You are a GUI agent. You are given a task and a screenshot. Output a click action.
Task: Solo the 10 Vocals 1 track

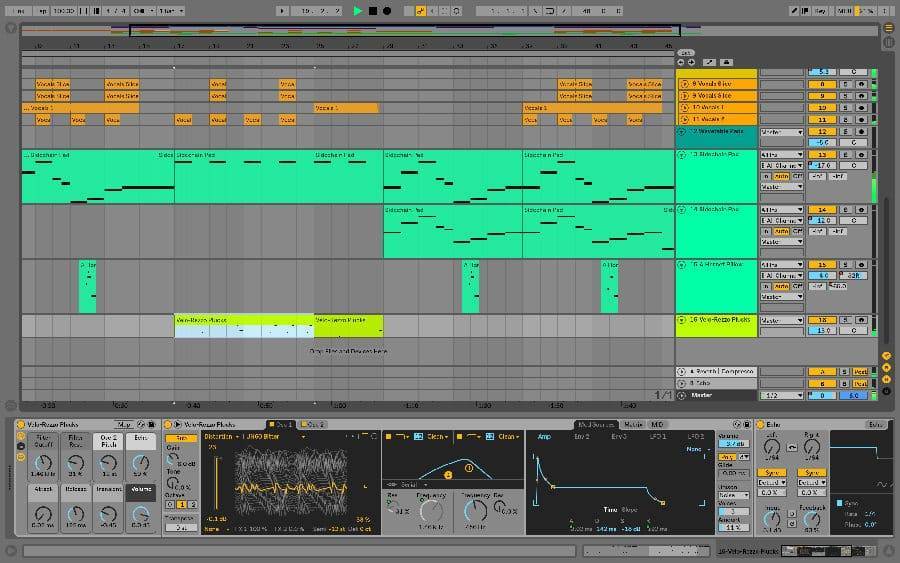point(845,108)
